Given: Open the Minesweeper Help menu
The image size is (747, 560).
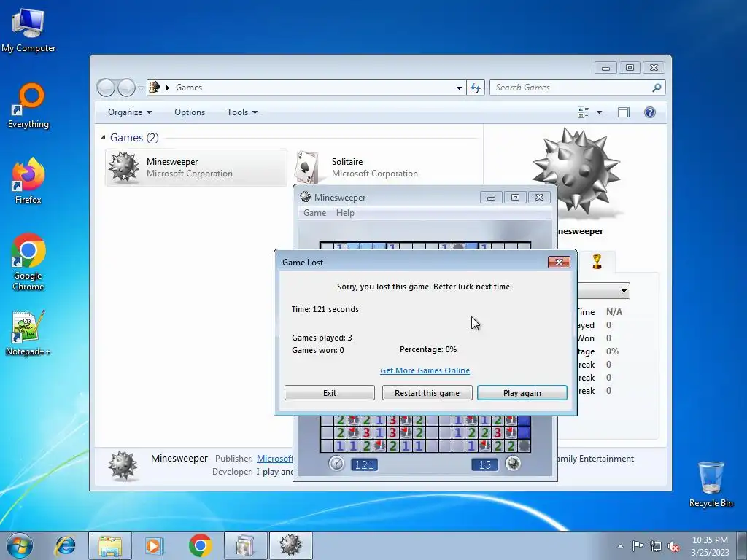Looking at the screenshot, I should coord(345,213).
